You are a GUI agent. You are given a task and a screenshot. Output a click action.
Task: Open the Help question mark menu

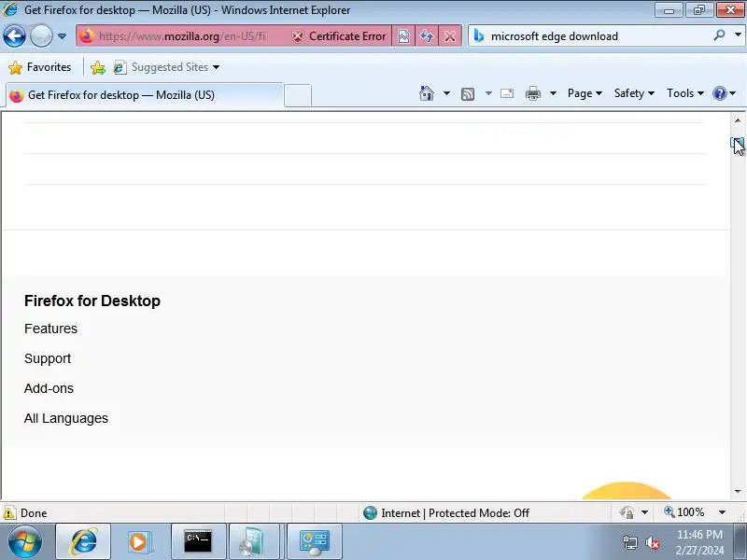pyautogui.click(x=725, y=93)
